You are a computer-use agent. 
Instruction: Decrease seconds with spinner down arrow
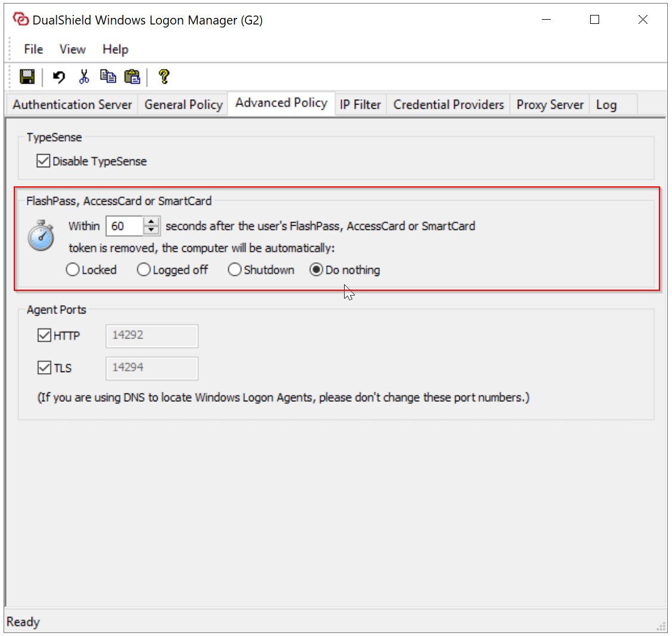(x=152, y=231)
